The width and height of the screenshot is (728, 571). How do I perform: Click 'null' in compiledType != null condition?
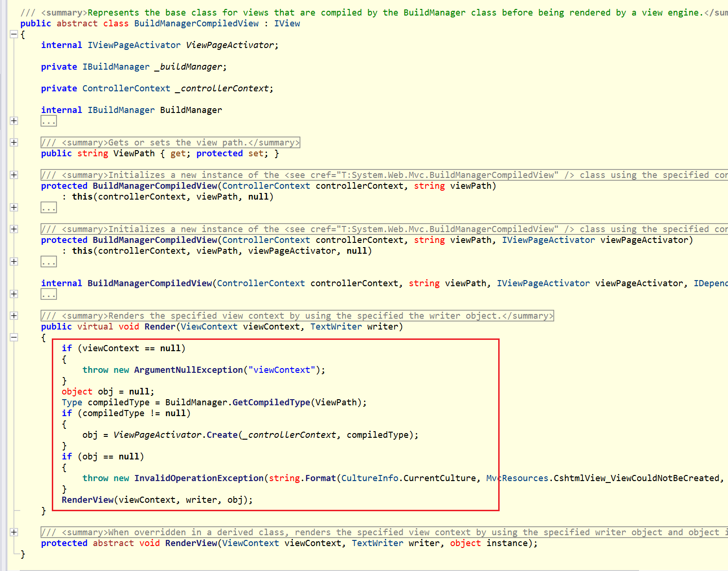[176, 413]
